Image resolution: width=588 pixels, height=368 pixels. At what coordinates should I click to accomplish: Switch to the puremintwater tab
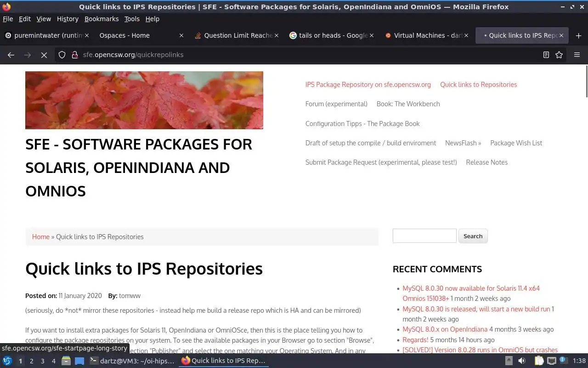click(46, 35)
